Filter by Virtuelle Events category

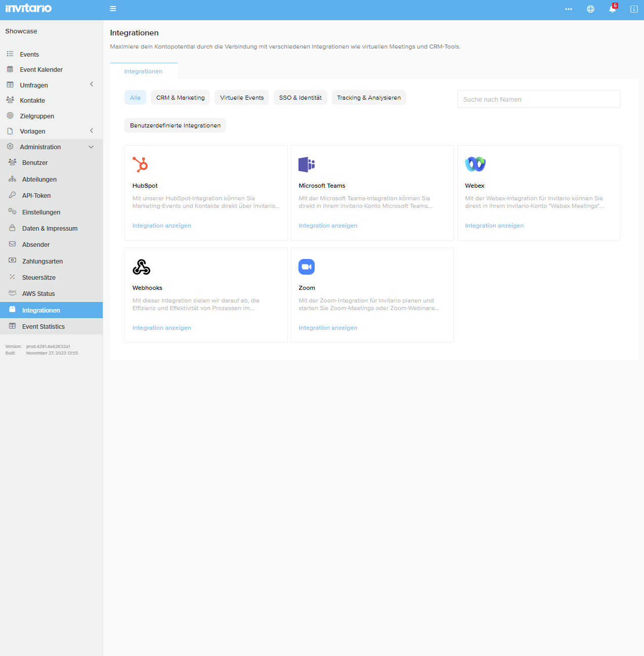(242, 98)
